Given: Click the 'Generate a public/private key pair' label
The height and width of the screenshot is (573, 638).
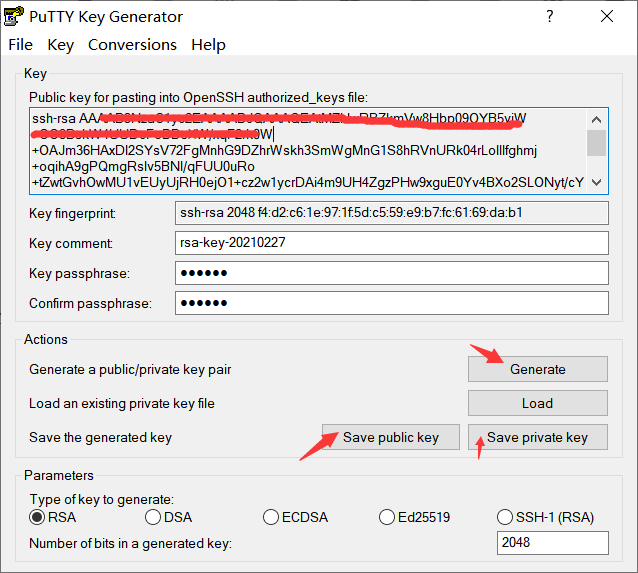Looking at the screenshot, I should (130, 370).
